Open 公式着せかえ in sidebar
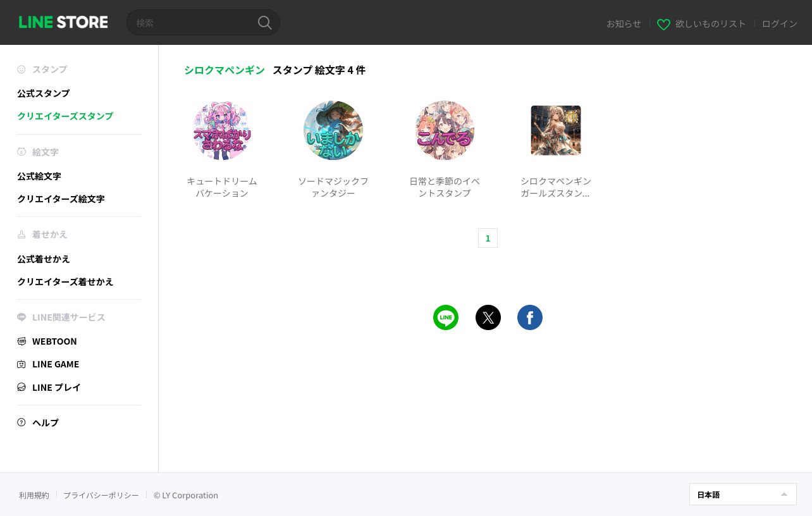The image size is (812, 516). coord(44,259)
